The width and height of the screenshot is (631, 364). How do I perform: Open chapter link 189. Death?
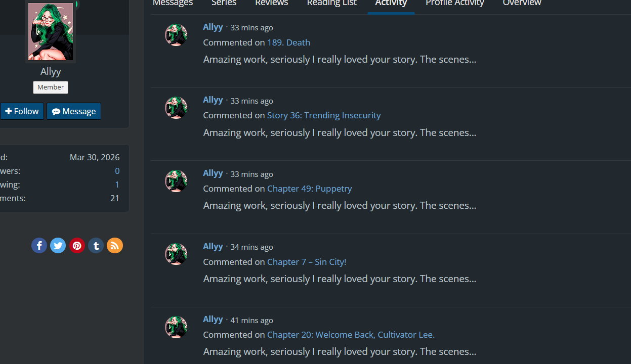tap(288, 42)
